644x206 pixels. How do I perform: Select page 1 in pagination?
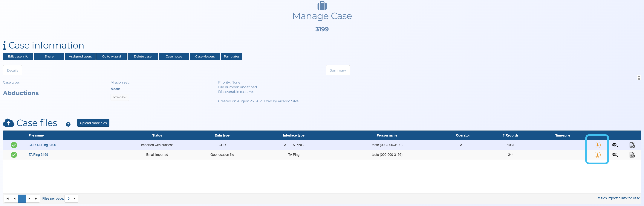[22, 199]
